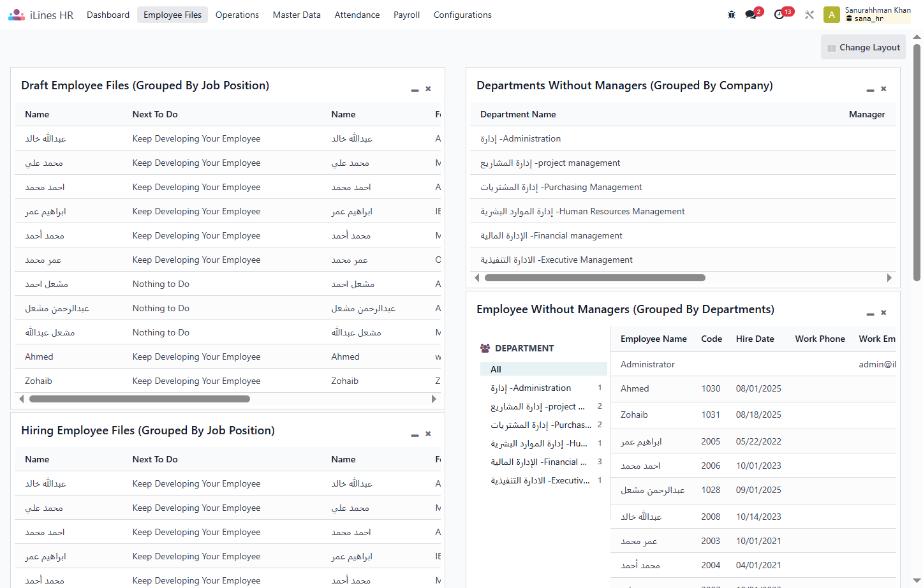Image resolution: width=923 pixels, height=588 pixels.
Task: Open the Master Data menu
Action: click(x=297, y=15)
